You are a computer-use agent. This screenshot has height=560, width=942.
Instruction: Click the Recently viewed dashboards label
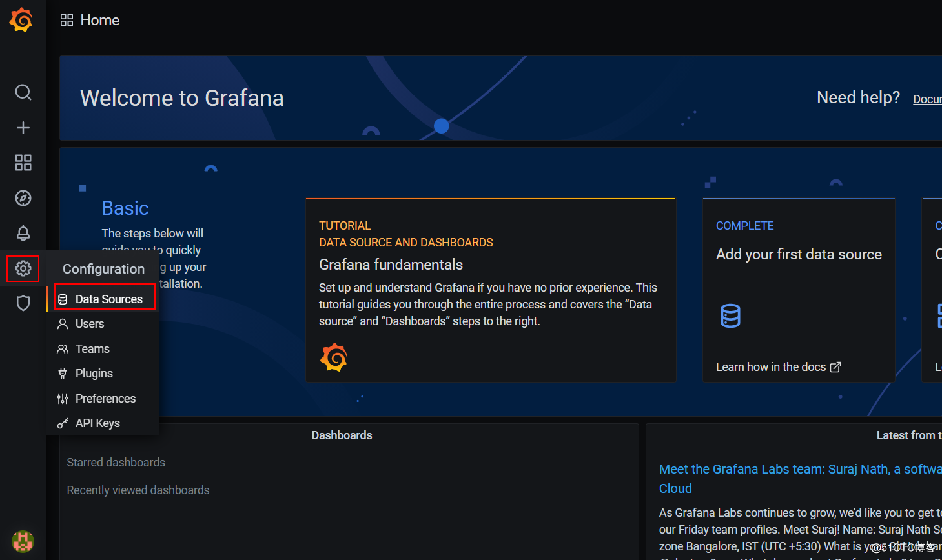138,490
